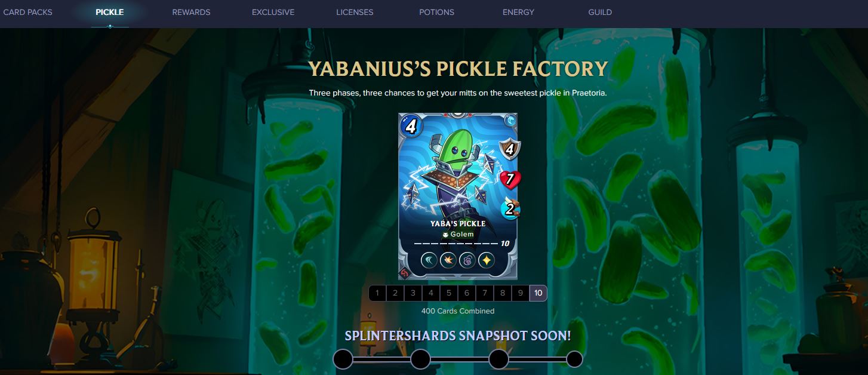Click the armor shield stat icon

(x=510, y=149)
